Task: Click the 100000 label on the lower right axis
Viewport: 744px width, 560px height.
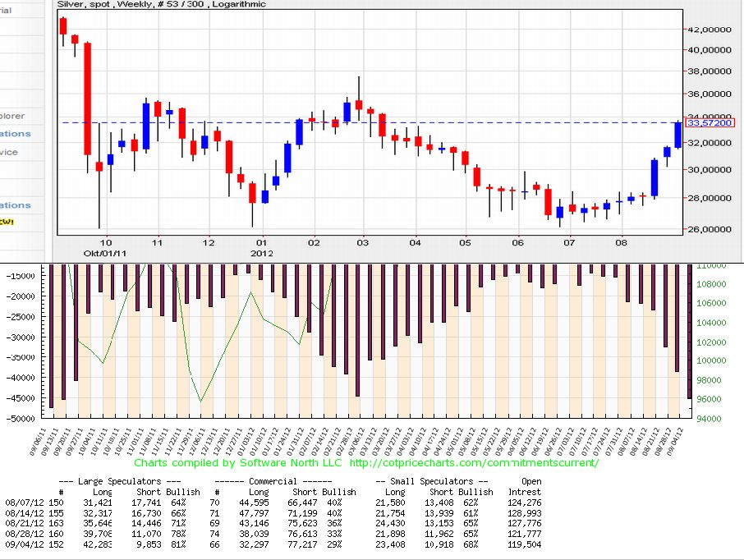Action: [711, 360]
